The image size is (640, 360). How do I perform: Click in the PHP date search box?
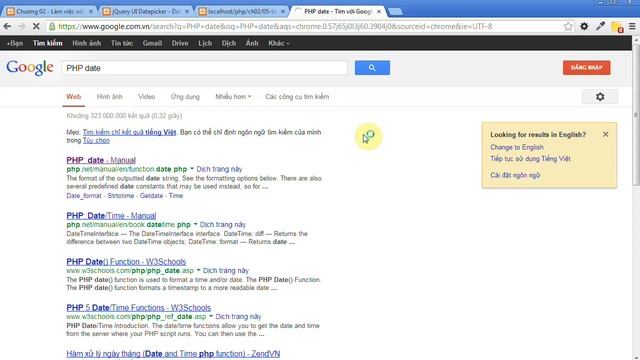[204, 68]
